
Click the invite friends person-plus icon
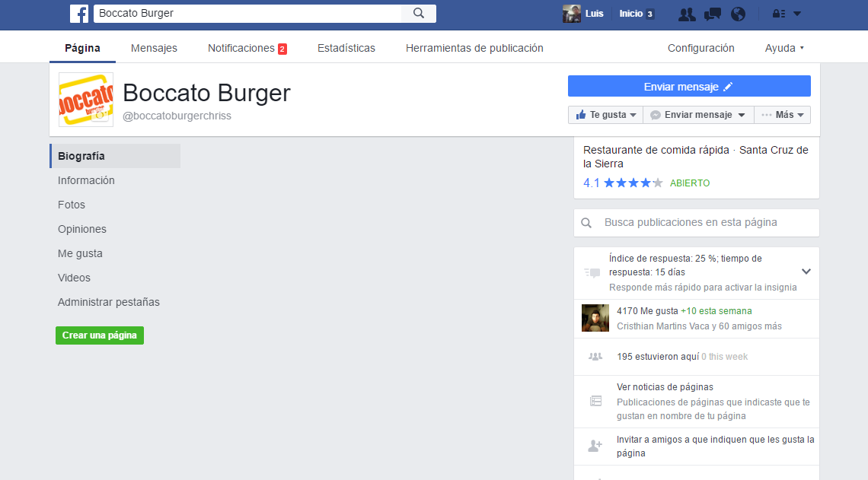click(595, 446)
